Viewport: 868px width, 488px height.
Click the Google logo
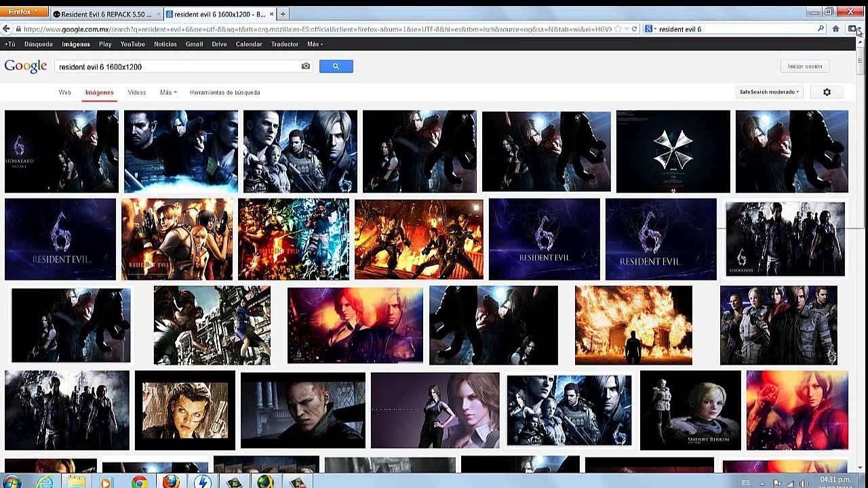tap(26, 66)
